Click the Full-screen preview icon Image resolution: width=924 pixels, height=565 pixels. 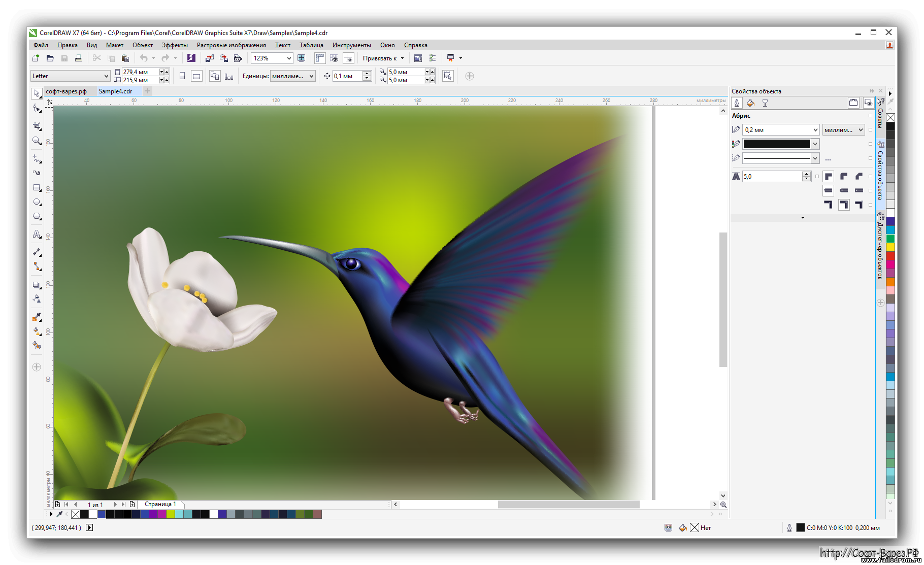pyautogui.click(x=301, y=58)
